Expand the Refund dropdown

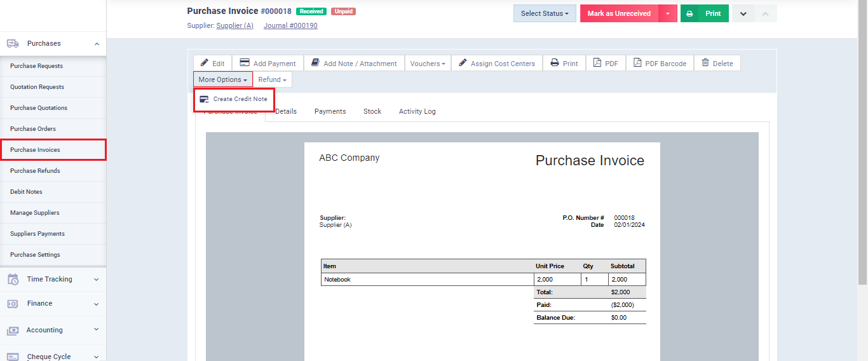(272, 79)
